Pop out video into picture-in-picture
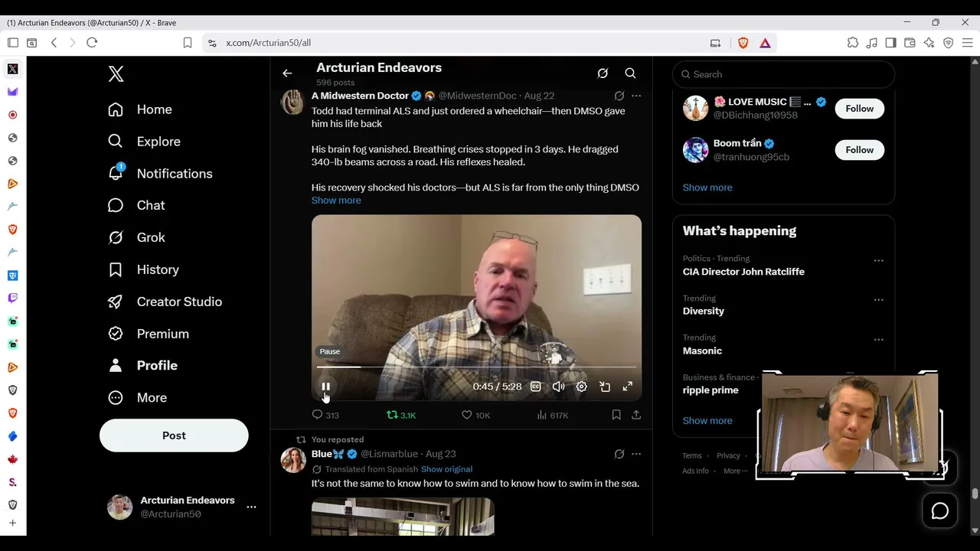Viewport: 980px width, 551px height. (605, 387)
